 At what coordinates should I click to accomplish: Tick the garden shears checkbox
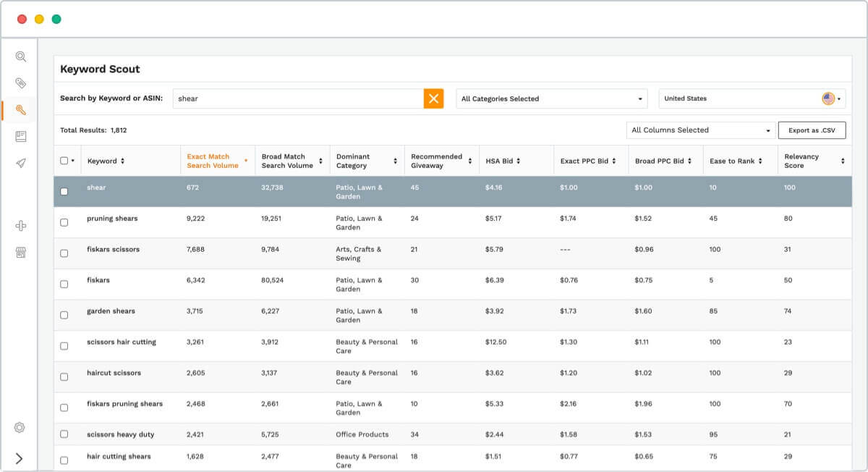click(64, 315)
